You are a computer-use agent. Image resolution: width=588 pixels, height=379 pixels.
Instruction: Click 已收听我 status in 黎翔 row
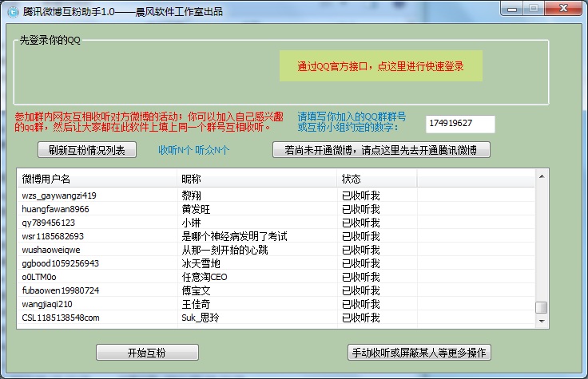361,195
